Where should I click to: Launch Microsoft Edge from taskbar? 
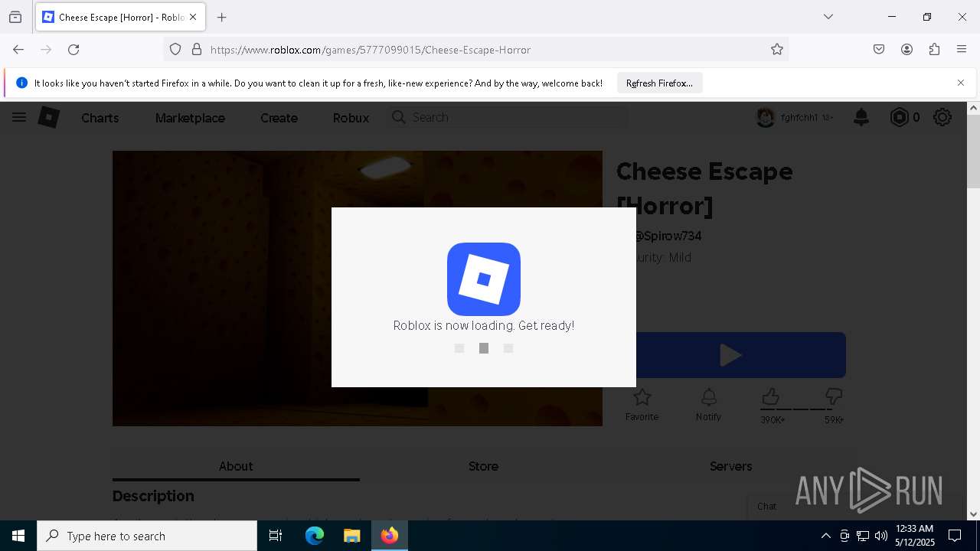tap(315, 536)
